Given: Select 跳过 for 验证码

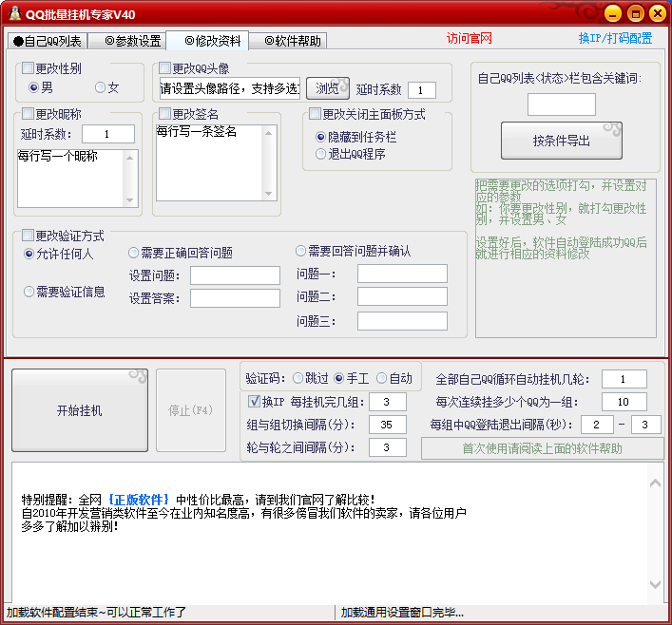Looking at the screenshot, I should (x=298, y=378).
